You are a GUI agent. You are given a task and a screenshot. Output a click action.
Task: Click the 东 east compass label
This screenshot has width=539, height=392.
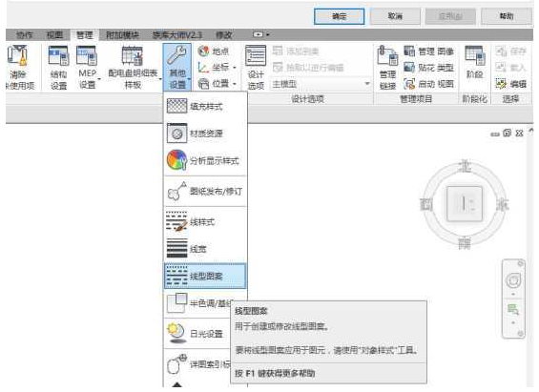(x=502, y=204)
